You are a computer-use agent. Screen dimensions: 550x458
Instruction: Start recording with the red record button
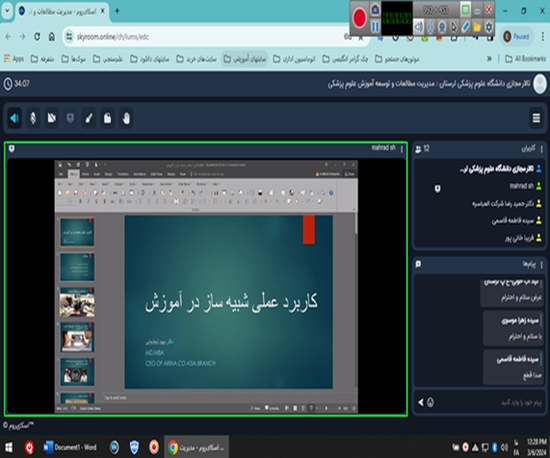(360, 18)
